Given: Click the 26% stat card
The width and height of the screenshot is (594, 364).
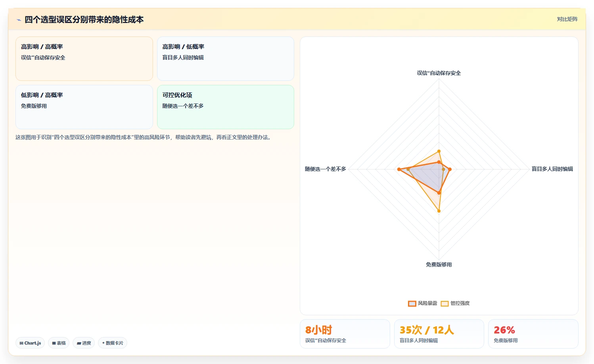Looking at the screenshot, I should (533, 334).
